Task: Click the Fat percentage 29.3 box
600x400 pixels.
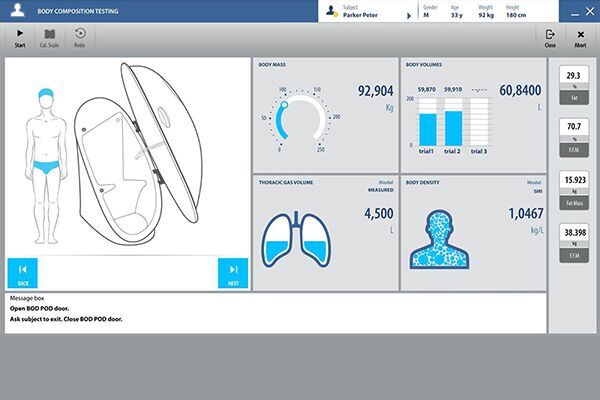Action: point(574,81)
